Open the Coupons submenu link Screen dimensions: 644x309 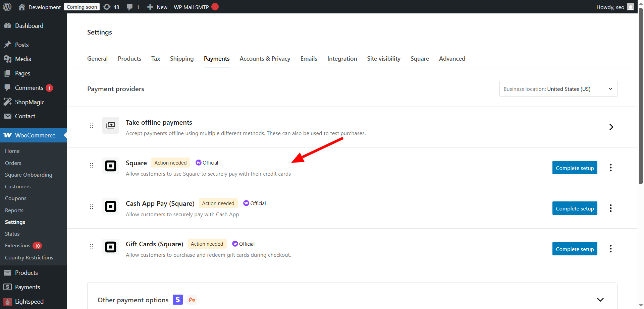coord(16,198)
